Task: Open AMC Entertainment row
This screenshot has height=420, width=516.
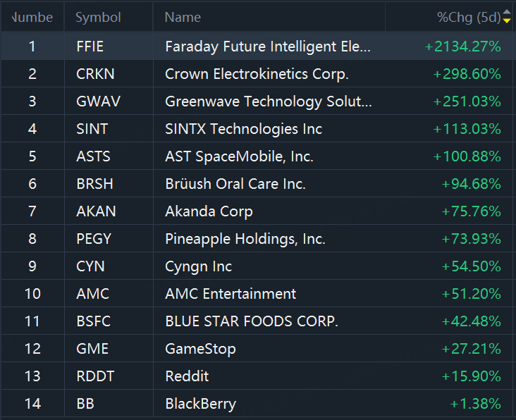Action: pos(231,294)
